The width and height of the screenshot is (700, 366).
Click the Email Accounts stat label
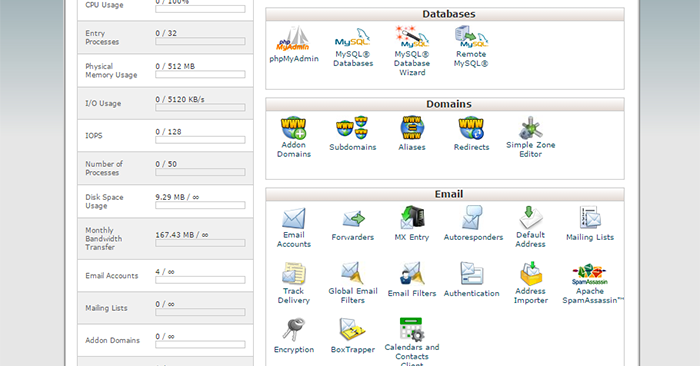coord(112,275)
